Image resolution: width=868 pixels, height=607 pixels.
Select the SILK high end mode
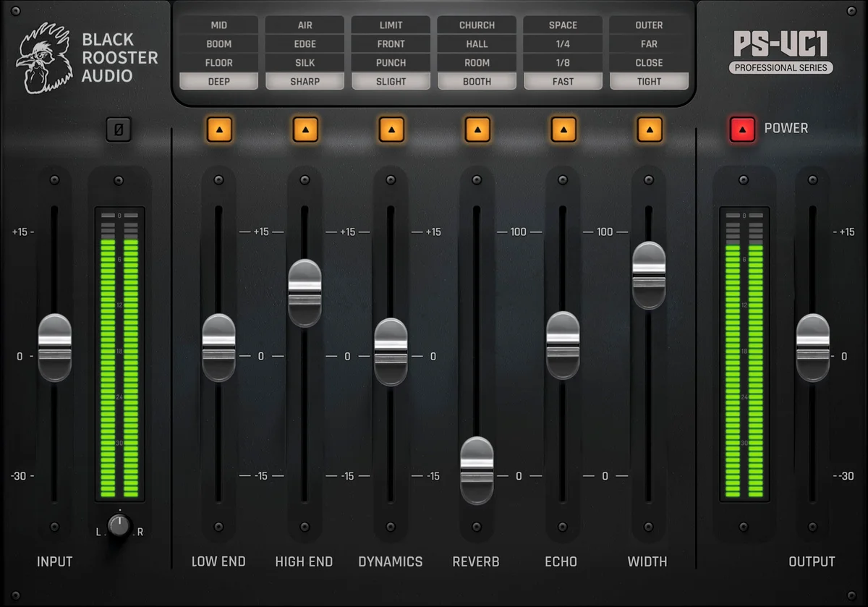coord(305,62)
